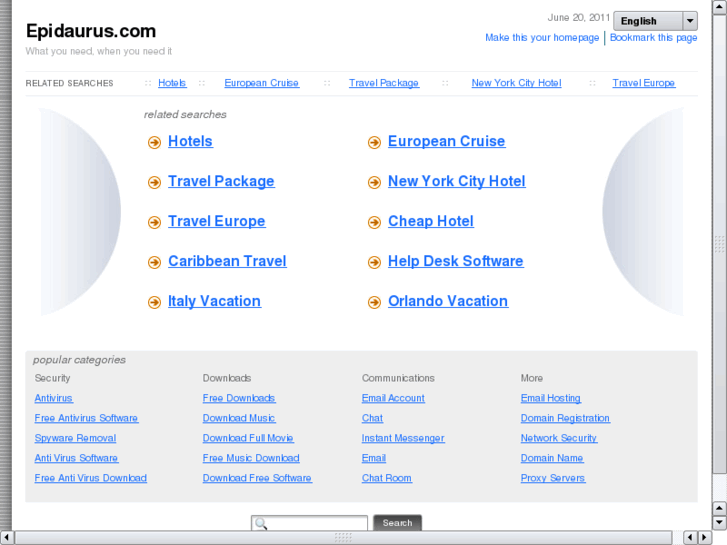Open the Antivirus category link
This screenshot has height=545, width=727.
click(53, 398)
